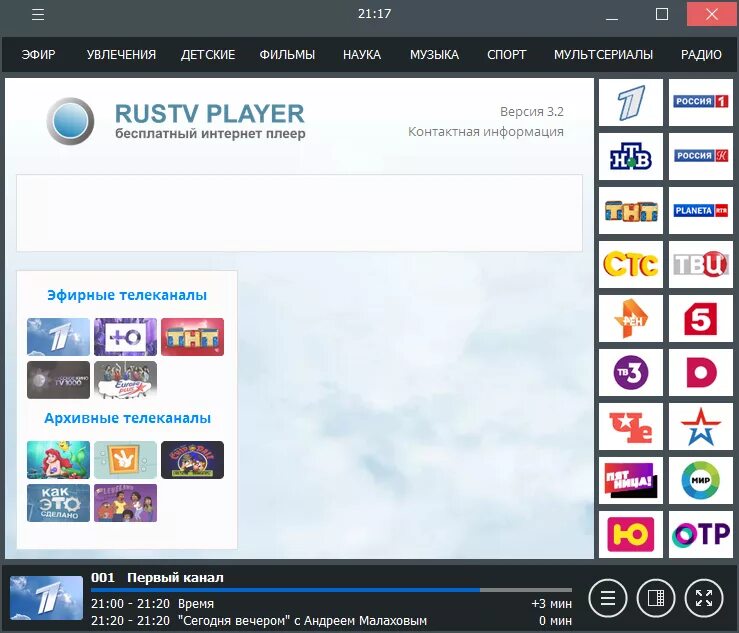Open the РАДИО category
Image resolution: width=739 pixels, height=633 pixels.
pyautogui.click(x=701, y=55)
